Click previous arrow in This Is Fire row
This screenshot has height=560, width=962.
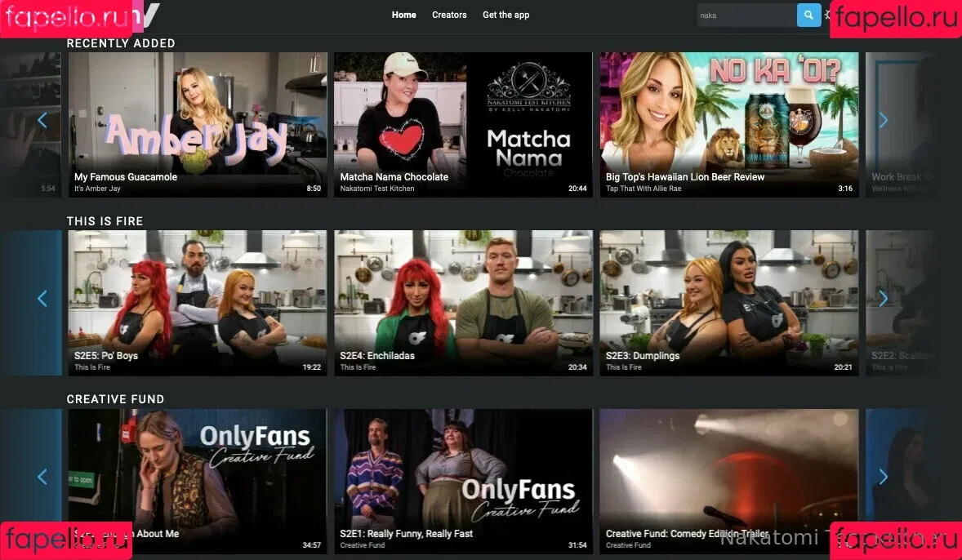pyautogui.click(x=42, y=299)
